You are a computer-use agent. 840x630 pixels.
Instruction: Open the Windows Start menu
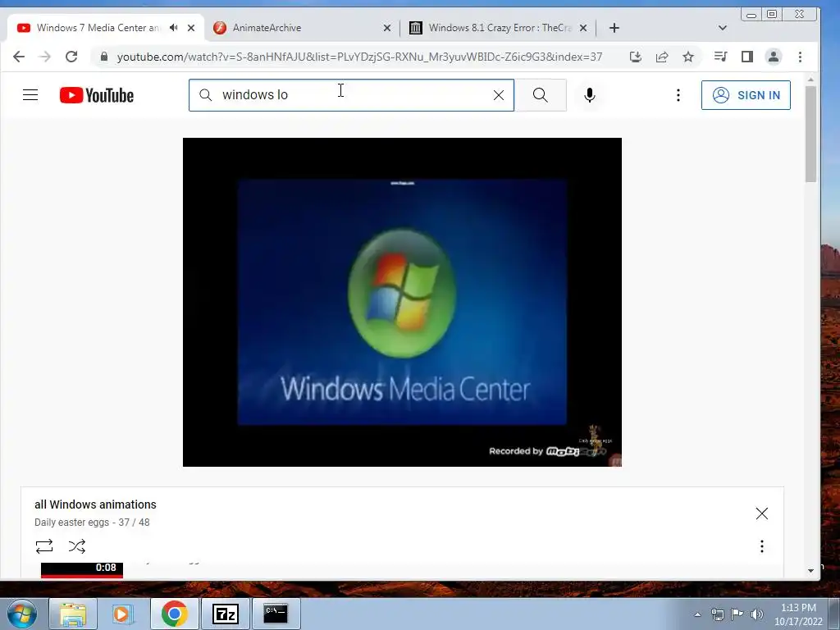click(22, 614)
